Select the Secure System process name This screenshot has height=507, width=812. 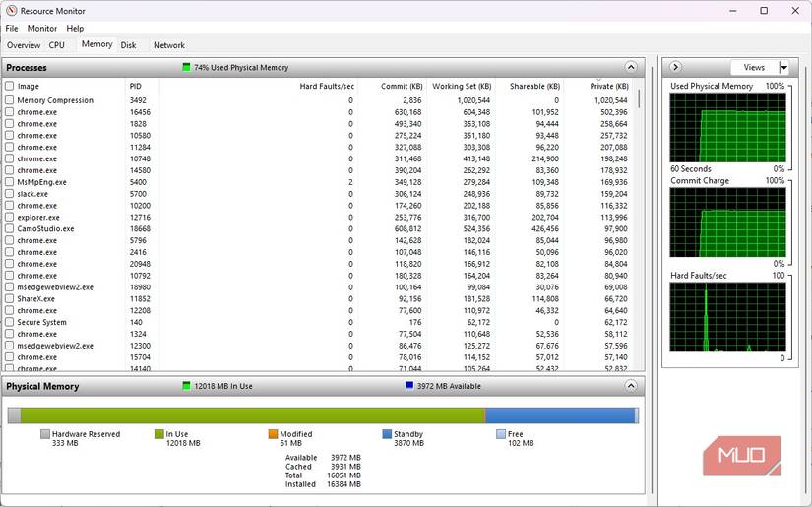tap(41, 322)
